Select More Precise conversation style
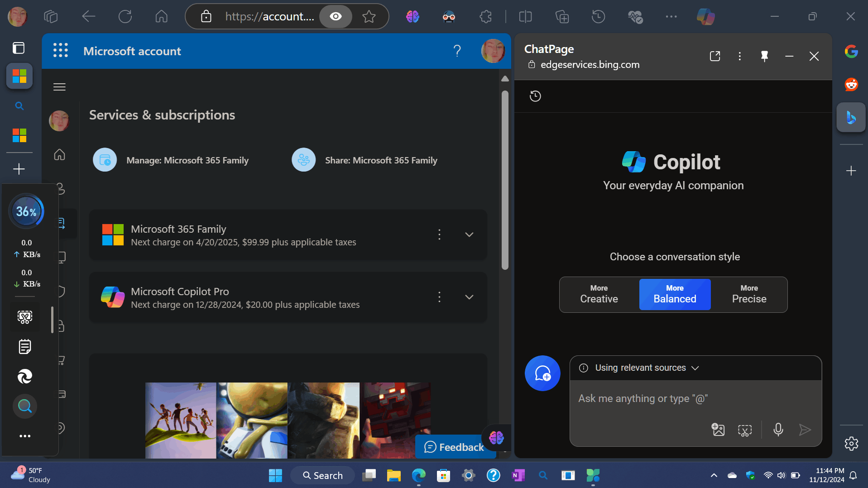The height and width of the screenshot is (488, 868). 749,294
